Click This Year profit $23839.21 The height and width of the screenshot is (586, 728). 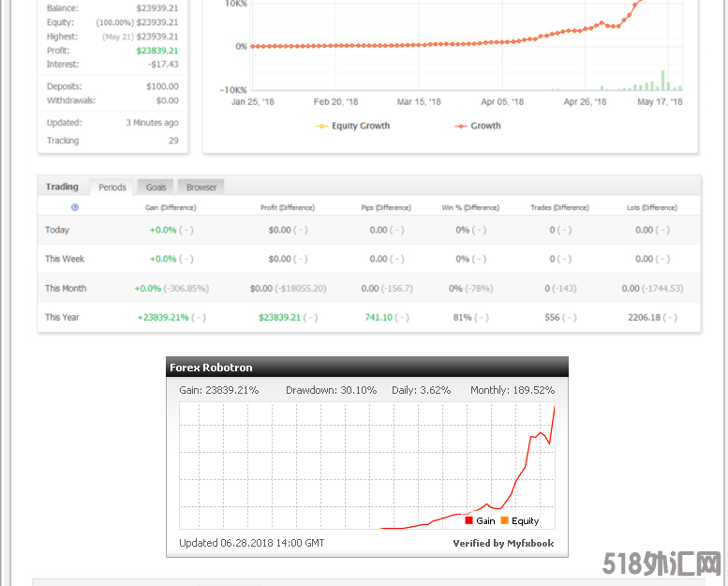(279, 318)
